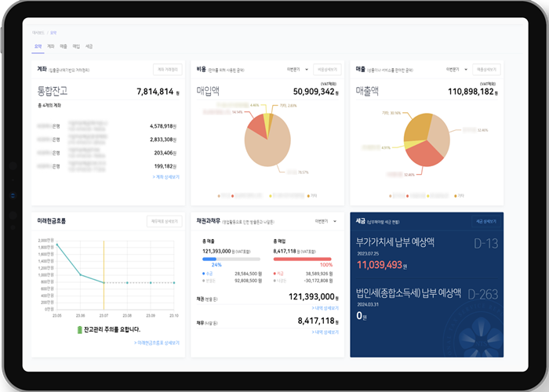Click the 법인세(종합소득세) 납부 예상액 heading
Viewport: 549px width, 392px height.
409,293
